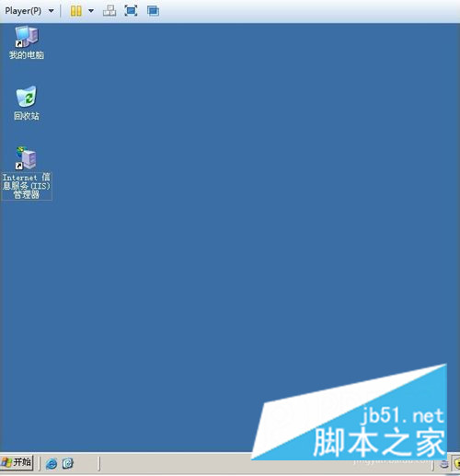Click the yellow security shield tray icon
This screenshot has width=460, height=476.
[456, 463]
